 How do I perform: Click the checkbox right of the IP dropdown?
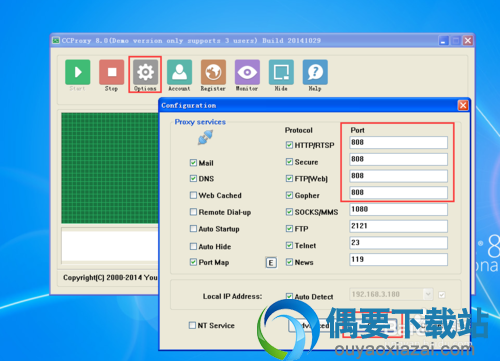point(442,295)
